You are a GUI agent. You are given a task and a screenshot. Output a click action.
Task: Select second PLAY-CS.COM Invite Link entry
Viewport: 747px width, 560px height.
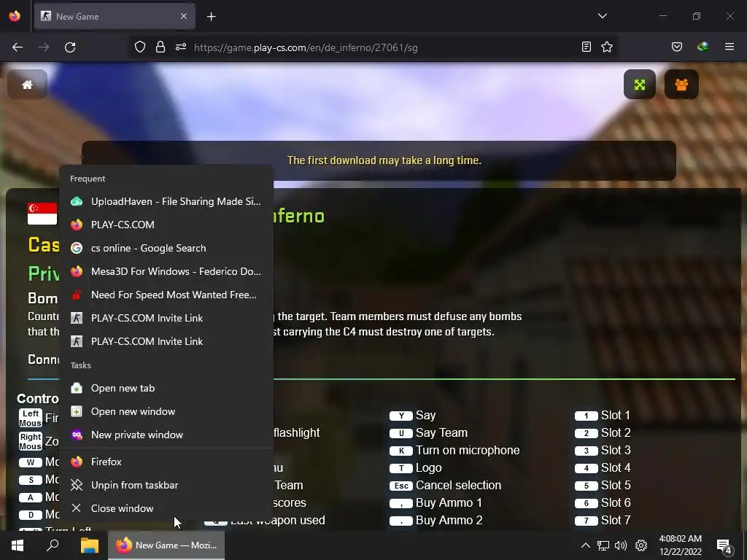(166, 341)
